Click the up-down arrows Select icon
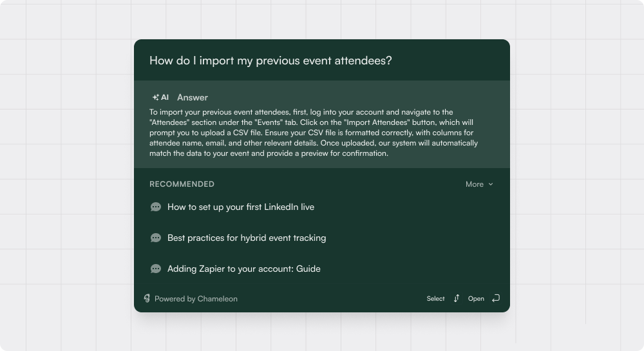This screenshot has width=644, height=351. [457, 298]
